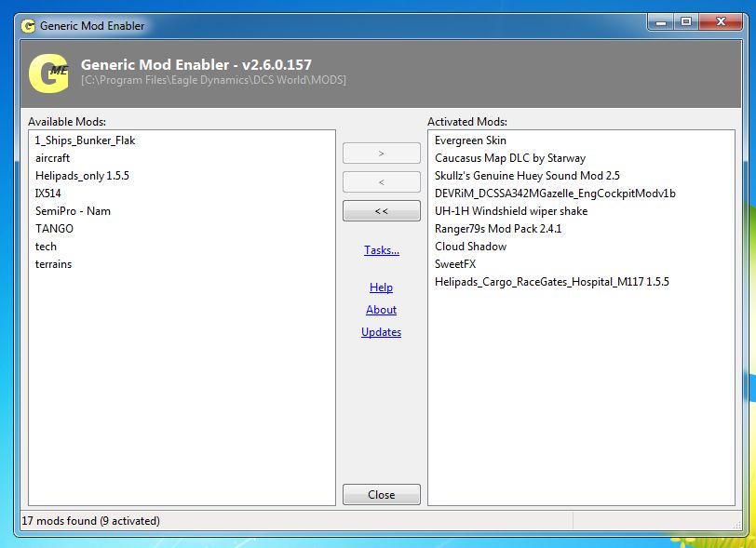Select Evergreen Skin in Activated Mods

pos(470,140)
